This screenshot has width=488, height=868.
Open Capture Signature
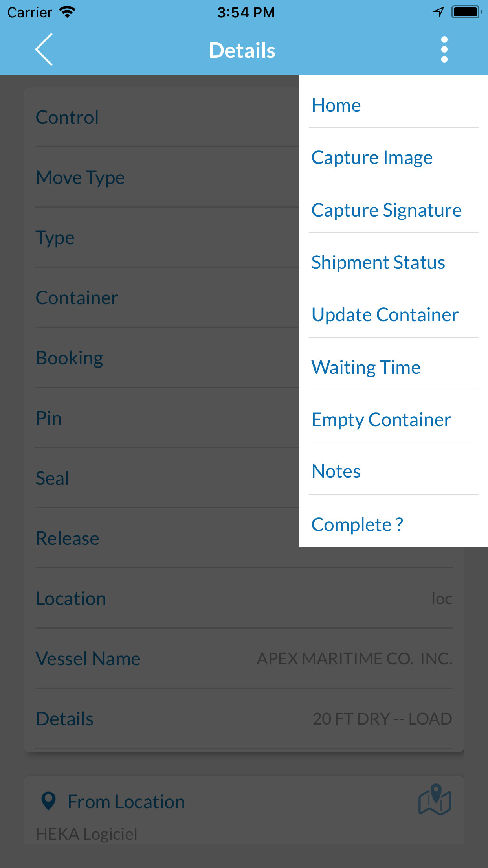[x=387, y=210]
